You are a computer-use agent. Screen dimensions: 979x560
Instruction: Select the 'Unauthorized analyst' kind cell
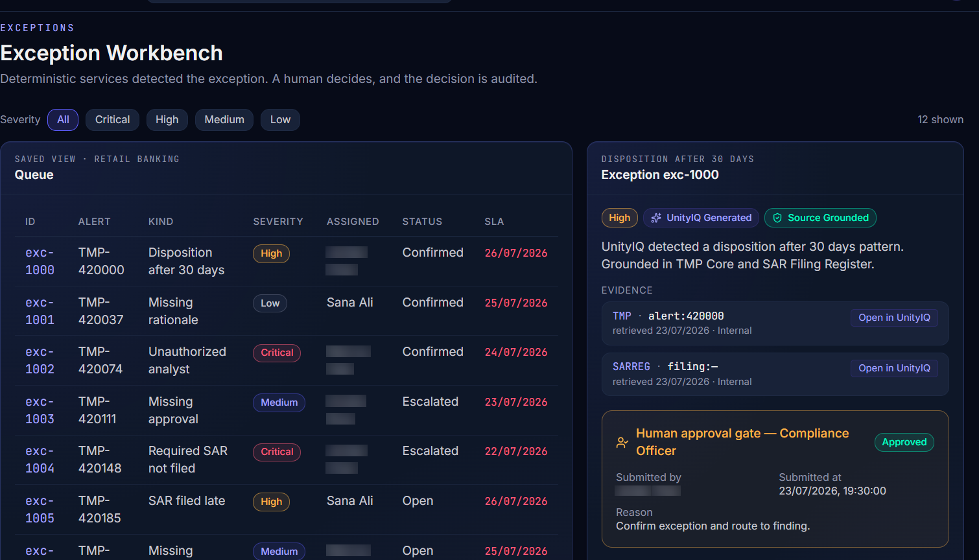point(187,360)
